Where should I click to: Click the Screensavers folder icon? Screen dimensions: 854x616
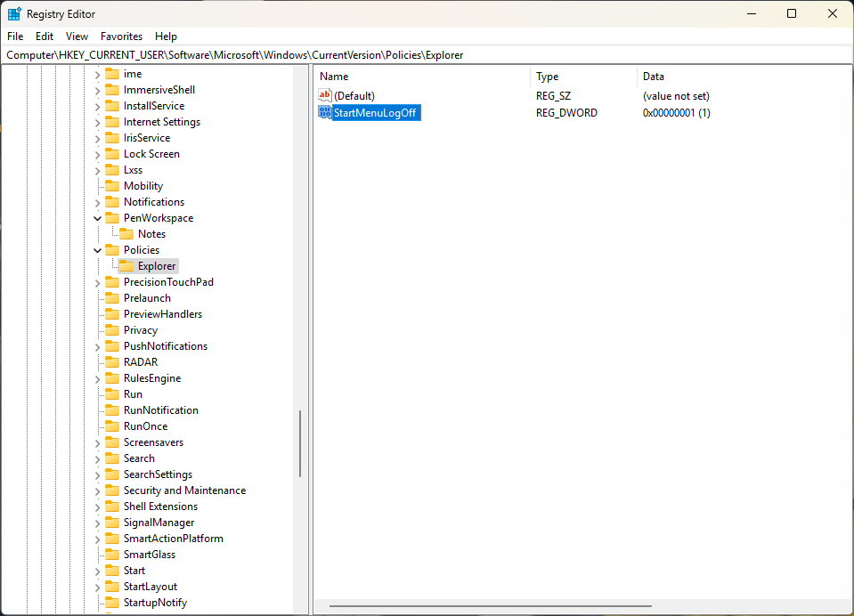pos(114,442)
